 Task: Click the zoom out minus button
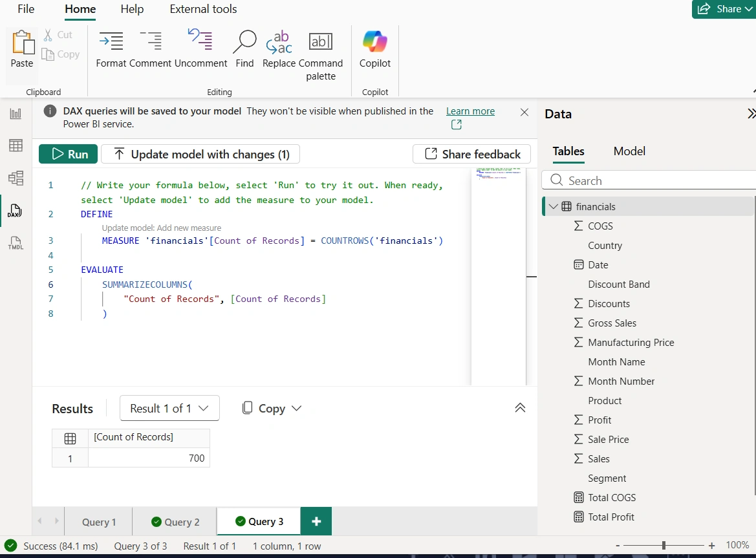point(618,546)
